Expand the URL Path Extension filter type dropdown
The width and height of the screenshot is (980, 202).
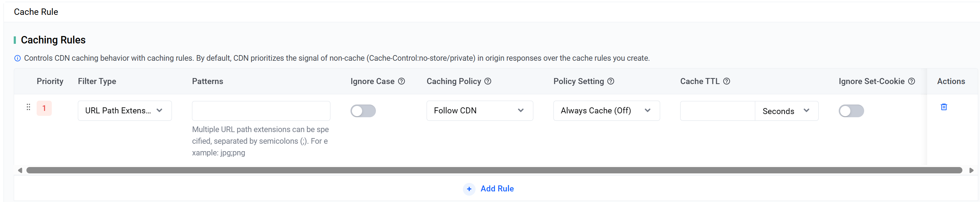pyautogui.click(x=124, y=111)
